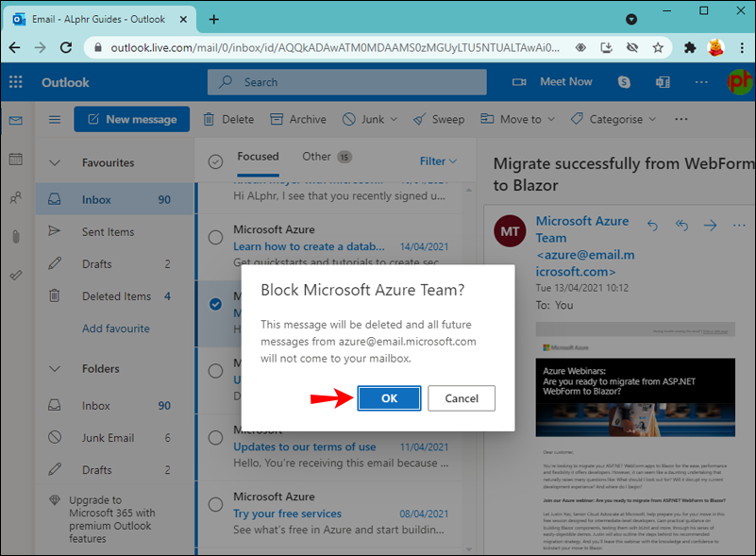
Task: Open Drafts under Folders
Action: (114, 470)
